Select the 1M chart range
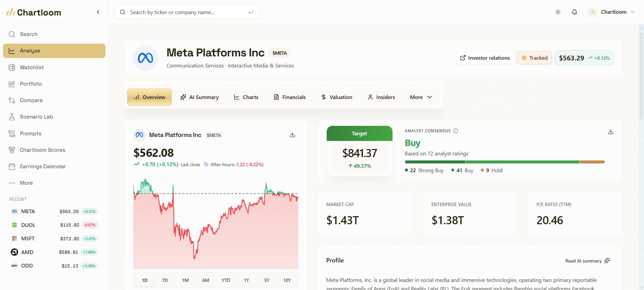The image size is (644, 290). 185,280
